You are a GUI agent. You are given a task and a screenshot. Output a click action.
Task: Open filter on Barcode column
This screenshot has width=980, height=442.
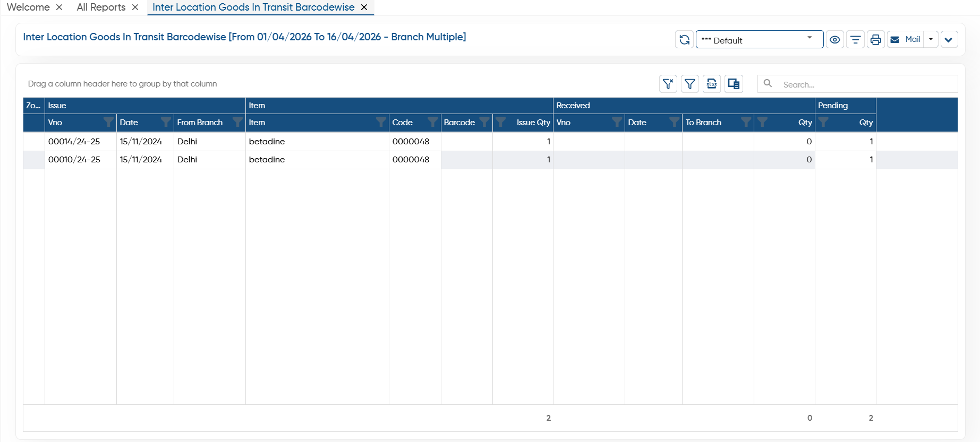[x=484, y=122]
